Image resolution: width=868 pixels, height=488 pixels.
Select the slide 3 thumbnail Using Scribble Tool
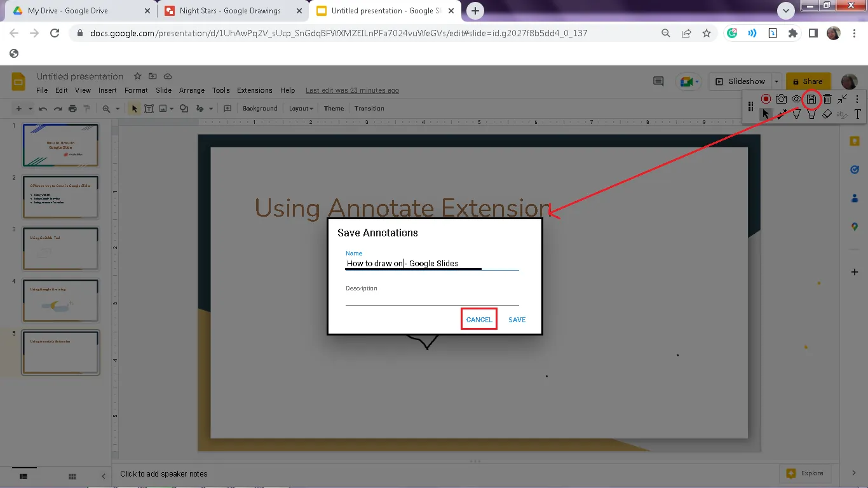(61, 248)
